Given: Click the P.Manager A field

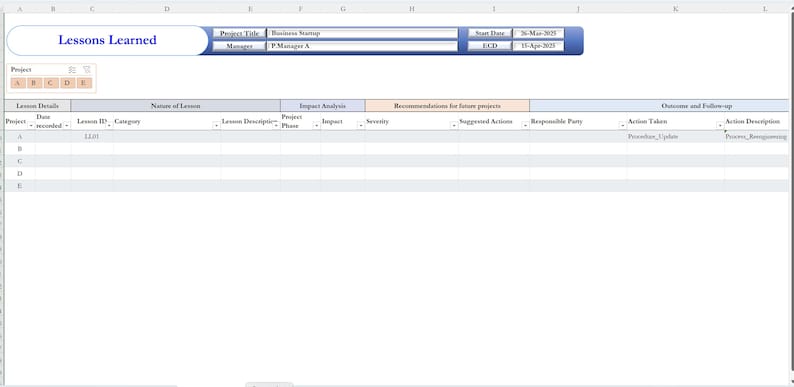Looking at the screenshot, I should click(x=363, y=46).
